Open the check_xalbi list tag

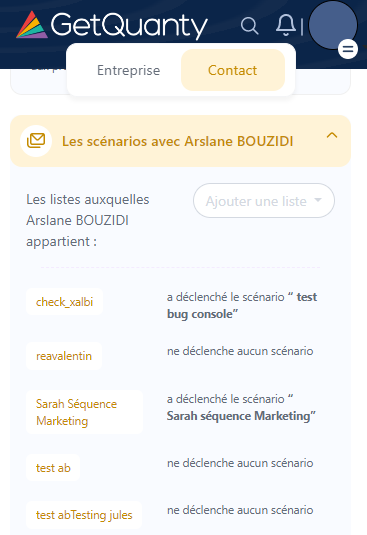pyautogui.click(x=64, y=302)
